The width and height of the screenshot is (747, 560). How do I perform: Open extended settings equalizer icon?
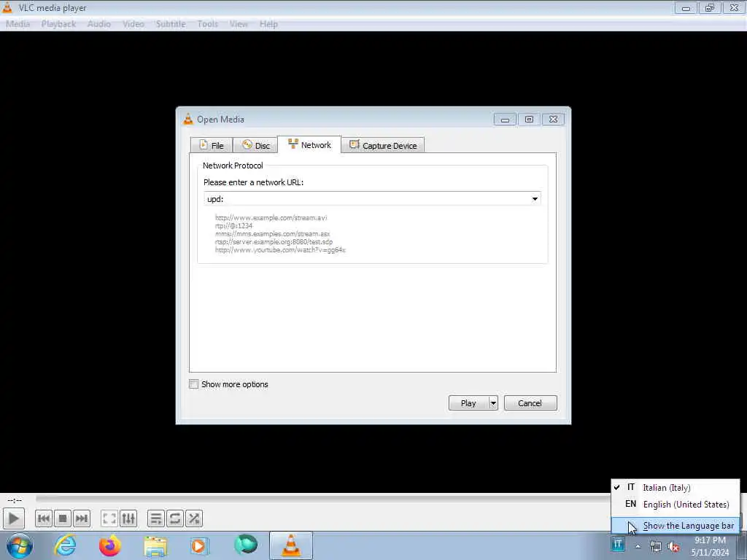coord(128,518)
